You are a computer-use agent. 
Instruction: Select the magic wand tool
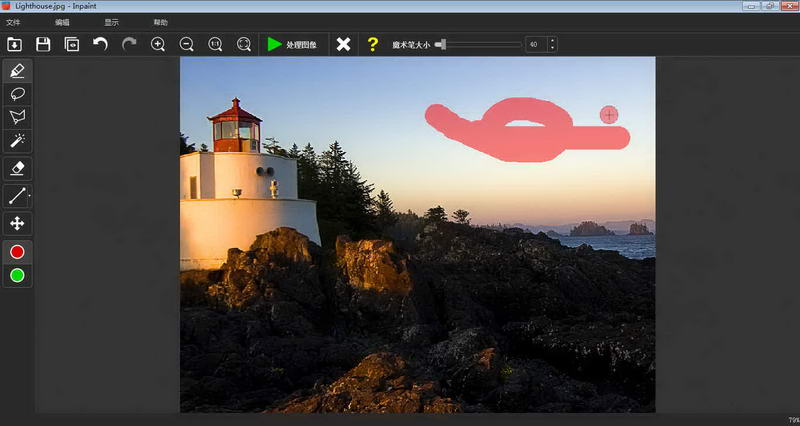tap(17, 141)
